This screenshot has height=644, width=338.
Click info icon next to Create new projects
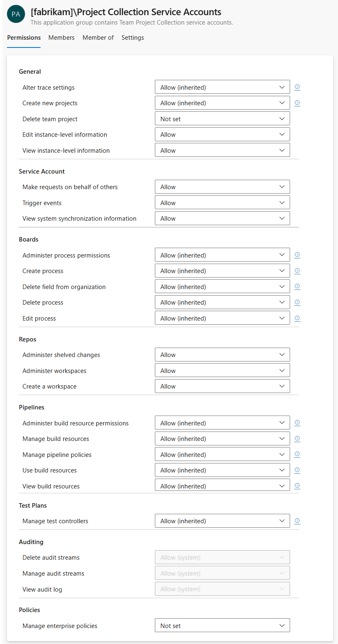297,103
